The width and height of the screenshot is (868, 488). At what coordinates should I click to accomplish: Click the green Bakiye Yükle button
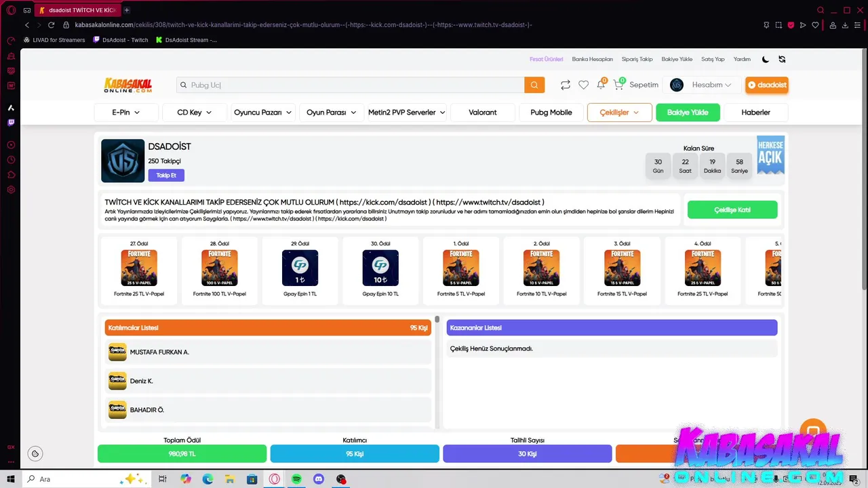(688, 113)
